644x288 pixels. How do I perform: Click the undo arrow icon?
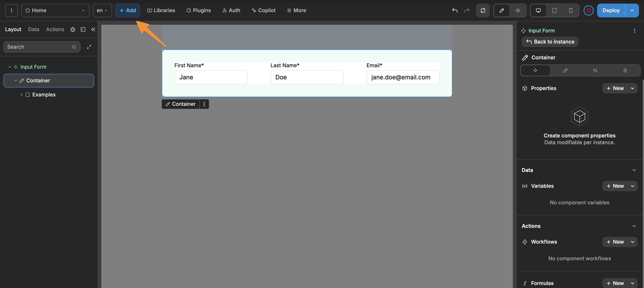(x=455, y=10)
